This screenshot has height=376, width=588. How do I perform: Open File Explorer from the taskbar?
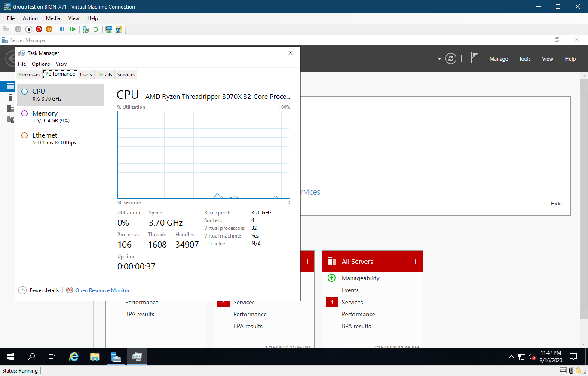(x=95, y=357)
